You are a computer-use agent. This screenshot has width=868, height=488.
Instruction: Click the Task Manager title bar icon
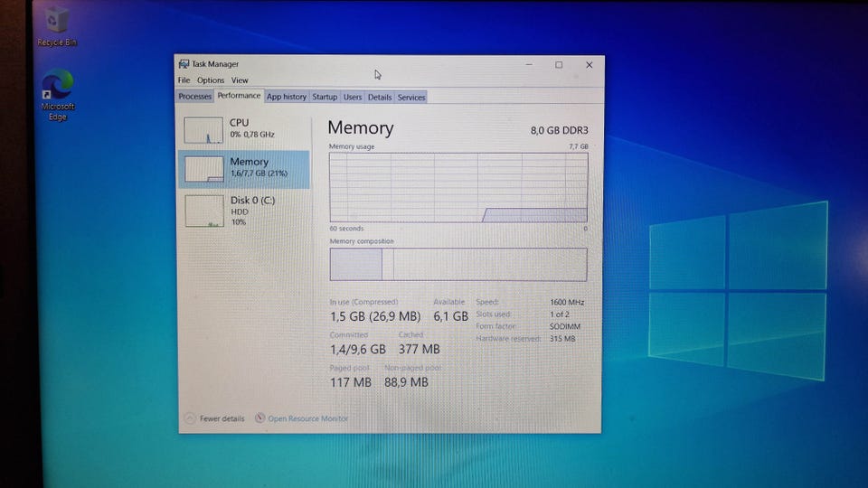pyautogui.click(x=184, y=64)
